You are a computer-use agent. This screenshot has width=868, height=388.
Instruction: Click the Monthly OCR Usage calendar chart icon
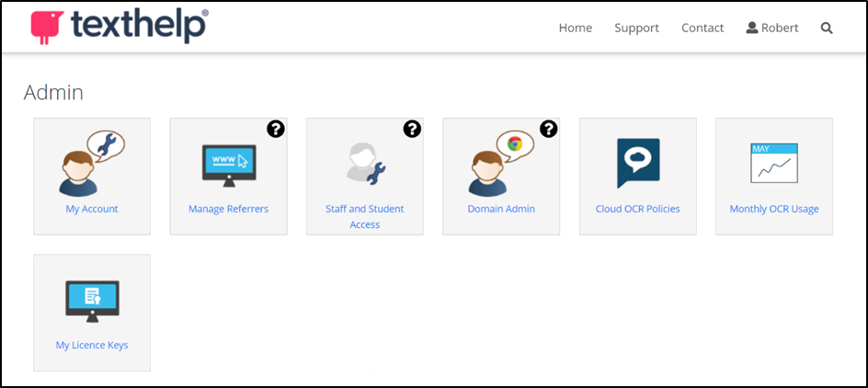(774, 164)
